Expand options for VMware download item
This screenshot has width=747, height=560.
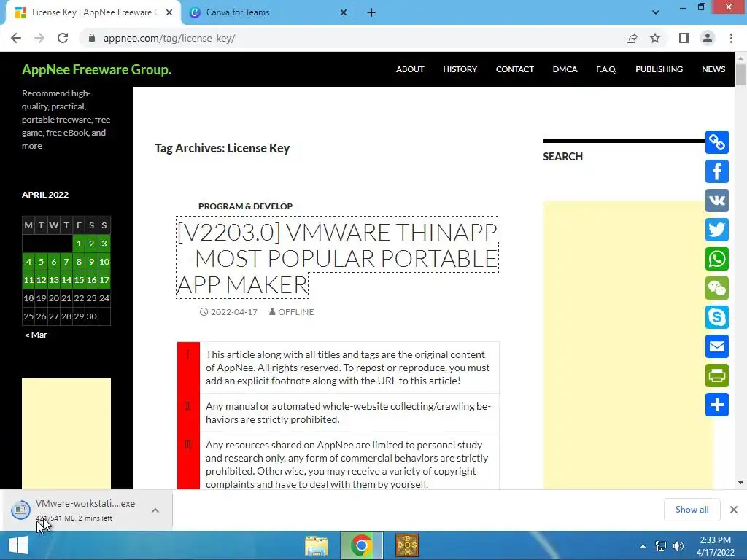(155, 510)
